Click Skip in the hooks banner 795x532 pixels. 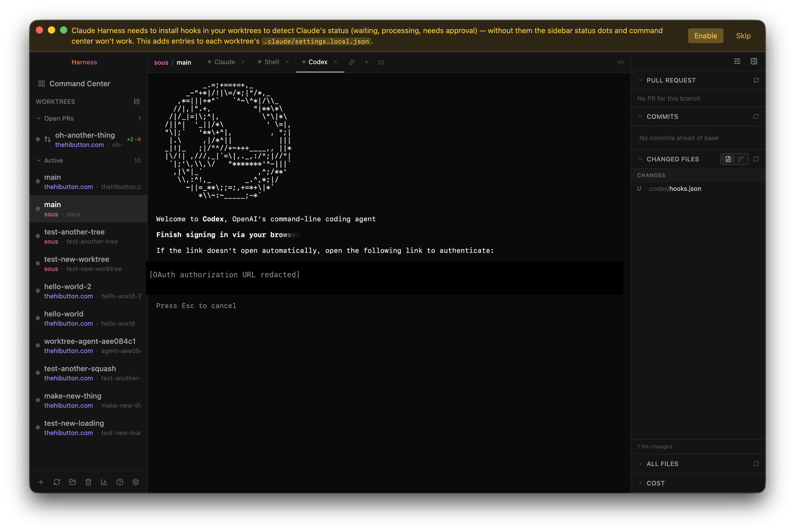[x=743, y=36]
